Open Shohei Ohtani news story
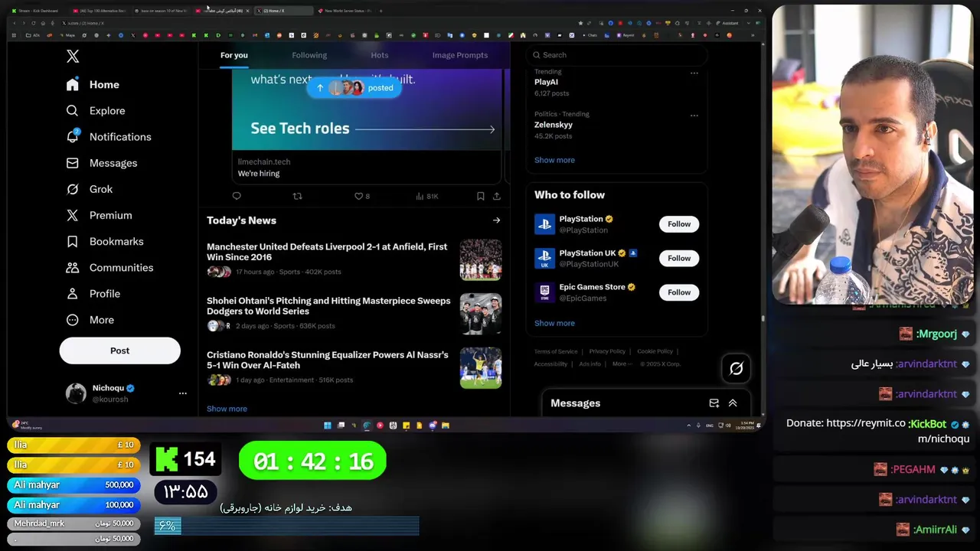The image size is (980, 551). (x=328, y=306)
